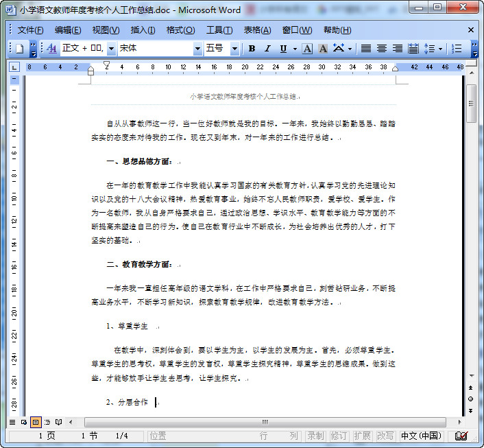
Task: Open the 文件(F) menu
Action: tap(30, 30)
